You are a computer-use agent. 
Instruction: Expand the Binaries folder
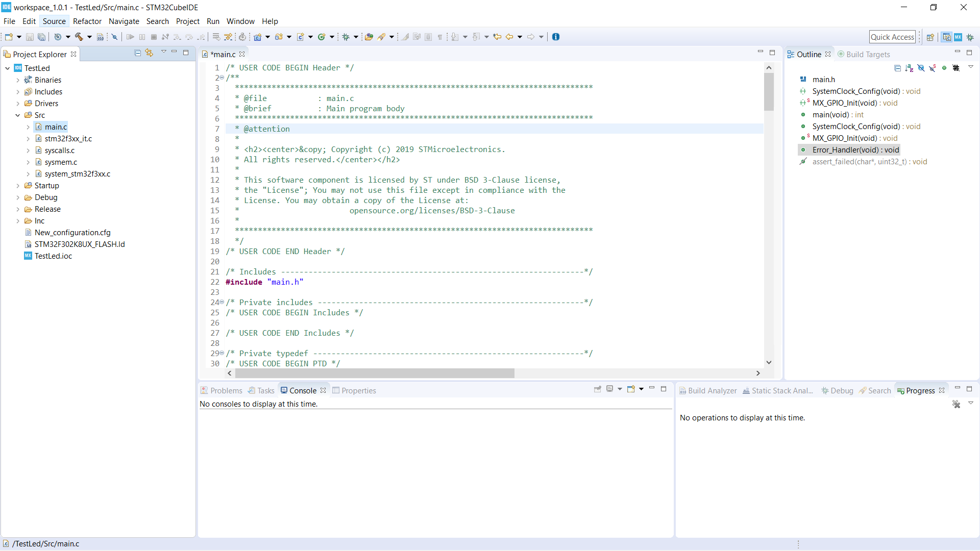[x=18, y=80]
